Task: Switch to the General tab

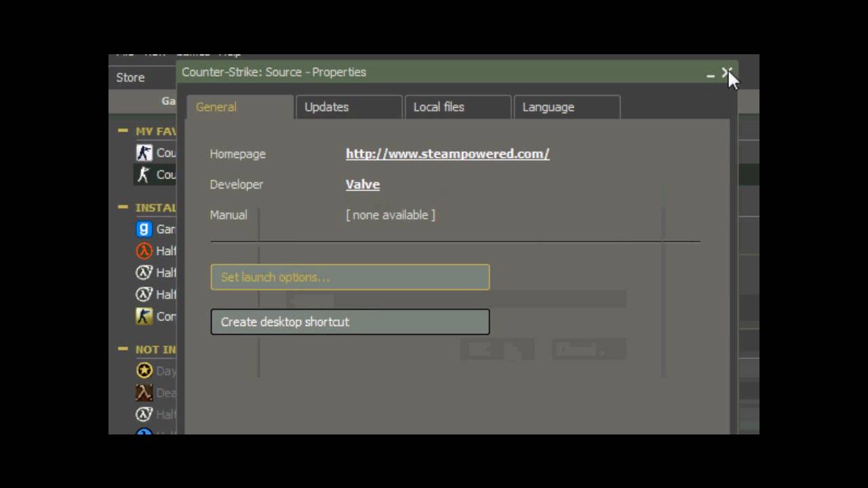Action: 239,107
